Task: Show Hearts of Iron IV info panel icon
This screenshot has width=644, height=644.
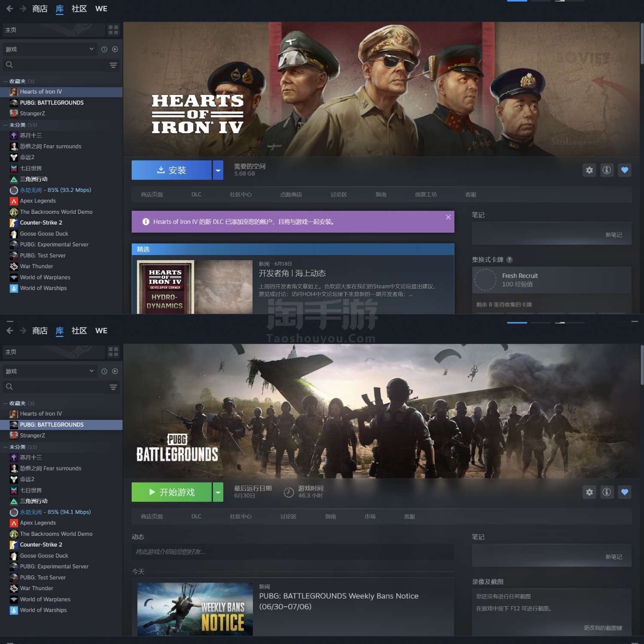Action: [x=607, y=170]
